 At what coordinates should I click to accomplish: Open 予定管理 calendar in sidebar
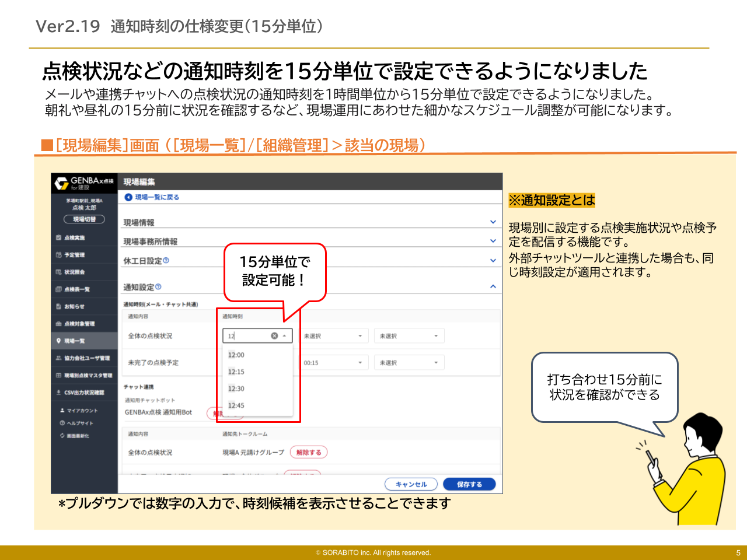click(x=74, y=255)
